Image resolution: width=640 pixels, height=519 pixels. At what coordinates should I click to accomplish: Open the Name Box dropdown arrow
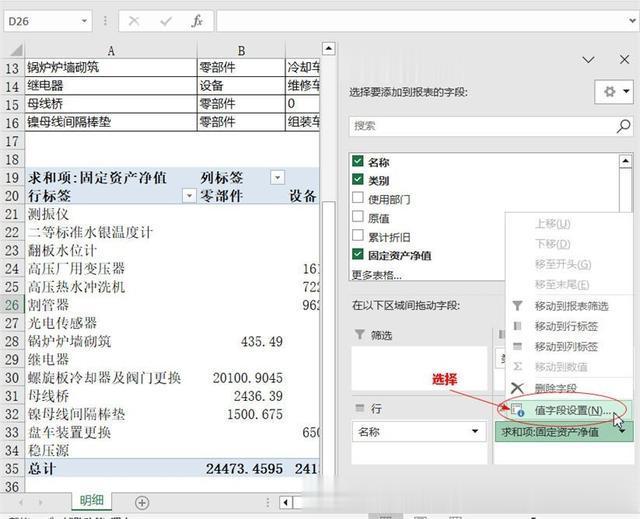tap(84, 21)
